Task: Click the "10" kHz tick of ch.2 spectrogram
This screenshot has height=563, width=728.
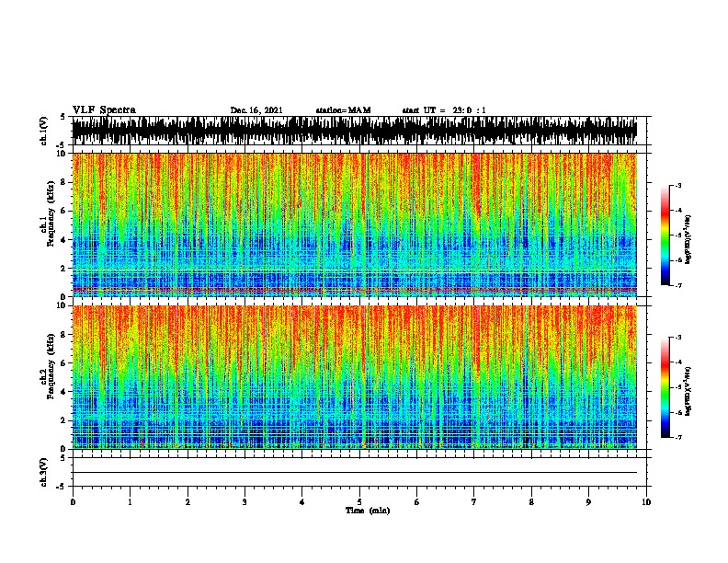Action: click(x=63, y=305)
